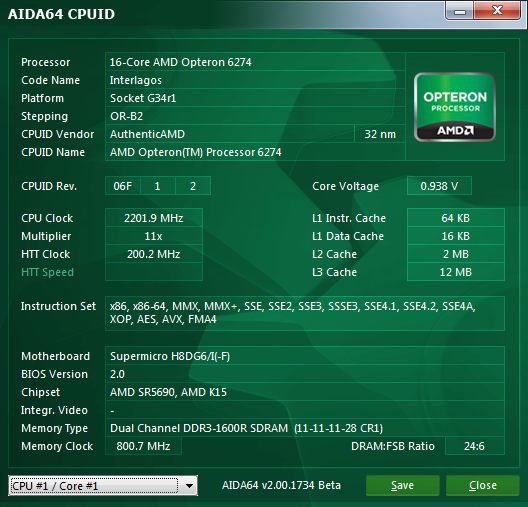Image resolution: width=528 pixels, height=507 pixels.
Task: Select processor value 16-Core AMD Opteron 6274
Action: 255,62
